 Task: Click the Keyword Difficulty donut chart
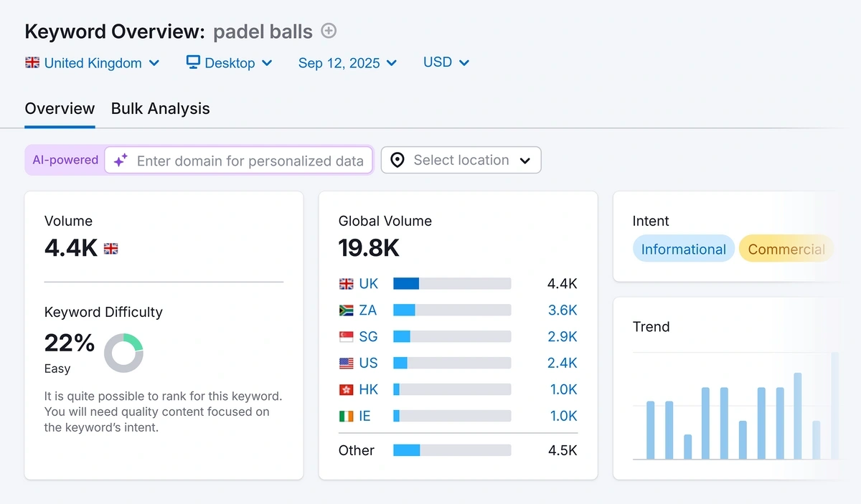click(123, 353)
